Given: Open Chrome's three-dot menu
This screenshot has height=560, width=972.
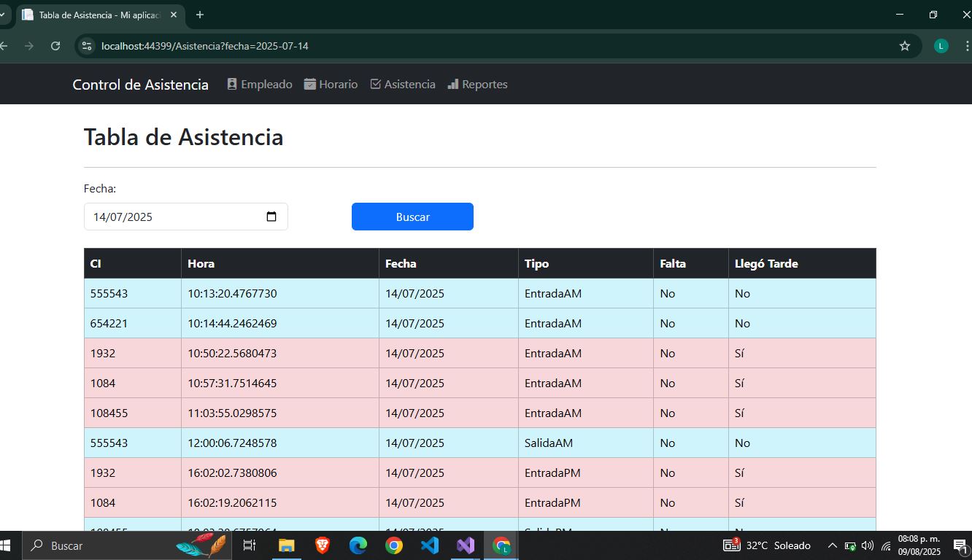Looking at the screenshot, I should 967,46.
